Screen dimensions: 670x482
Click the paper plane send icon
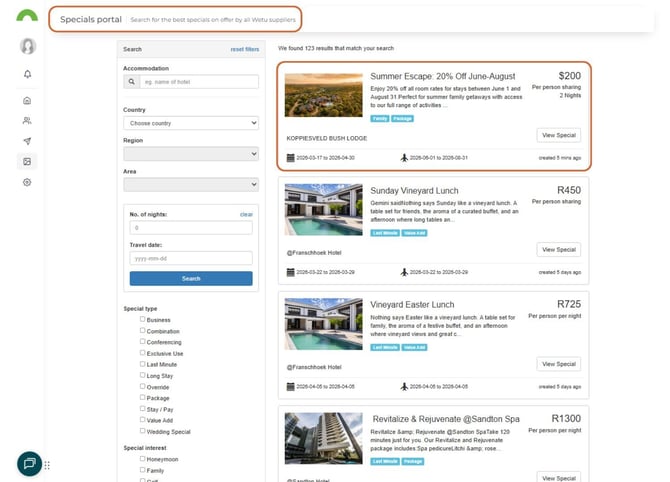(27, 141)
